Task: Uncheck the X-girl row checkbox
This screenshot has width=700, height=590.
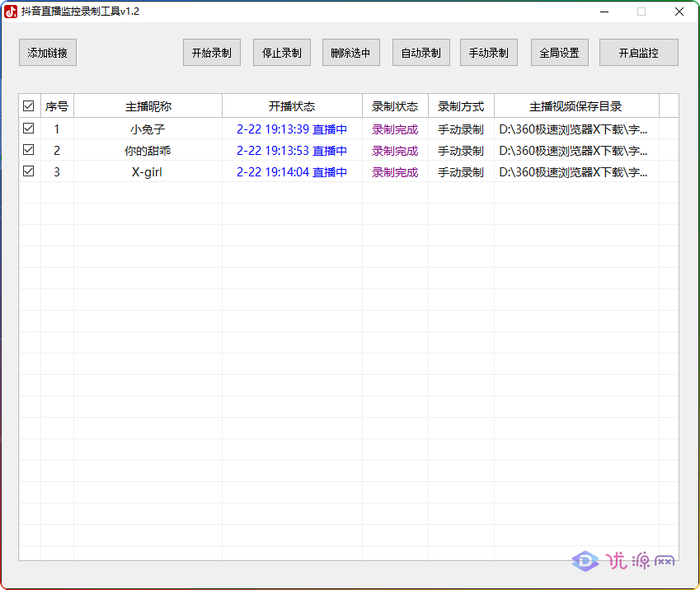Action: pyautogui.click(x=29, y=171)
